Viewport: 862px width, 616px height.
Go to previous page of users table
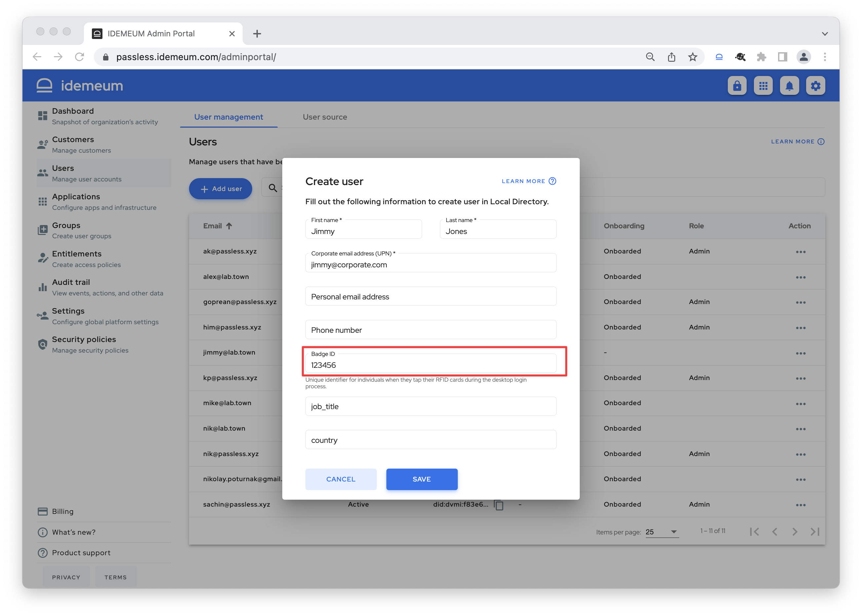[x=775, y=531]
